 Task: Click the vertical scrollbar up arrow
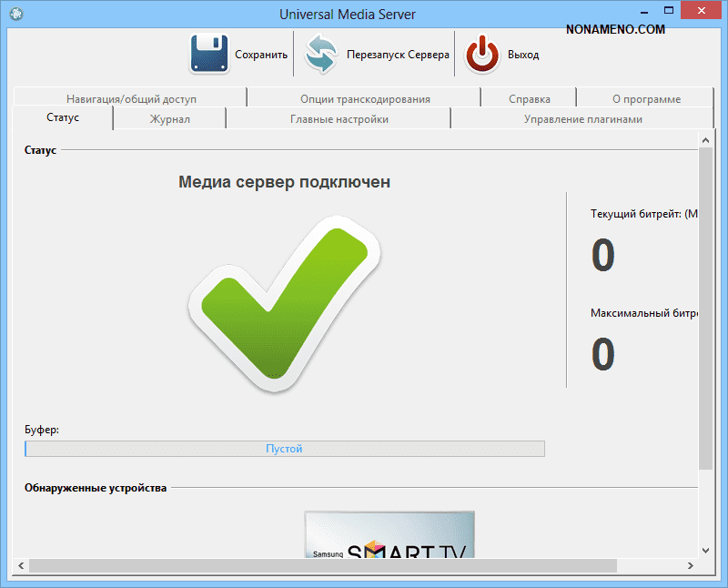point(705,139)
